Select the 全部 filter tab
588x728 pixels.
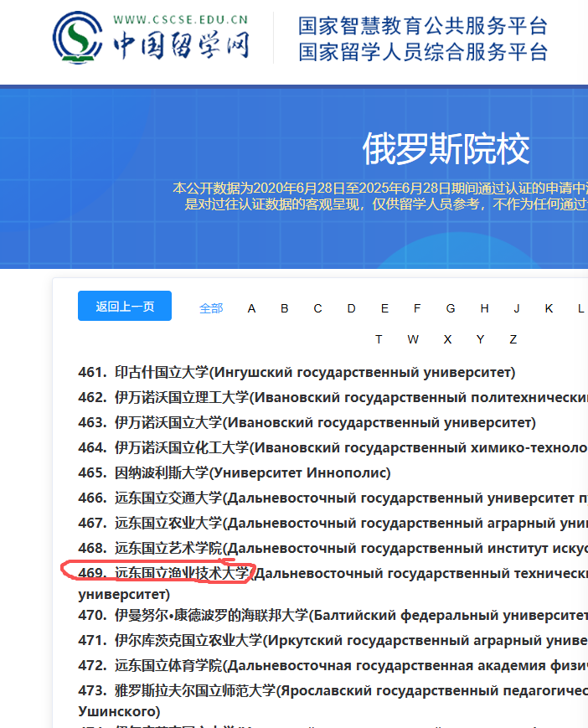211,308
